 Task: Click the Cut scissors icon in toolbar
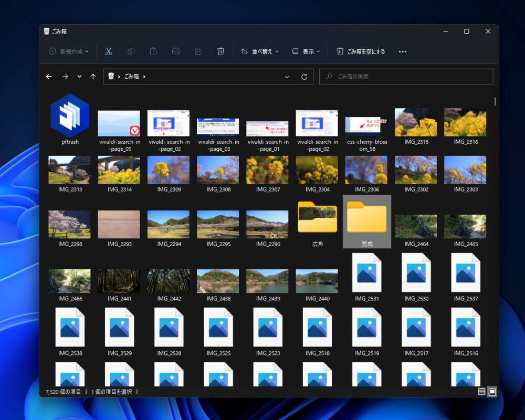coord(109,51)
